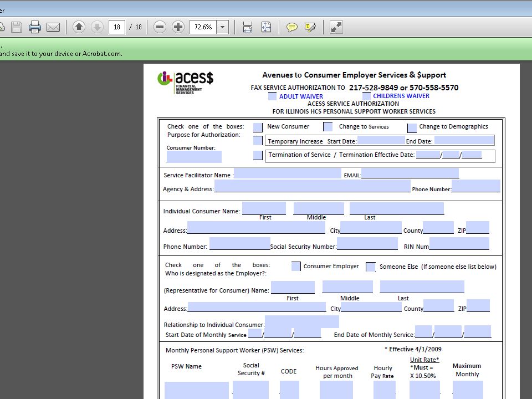
Task: Check the Consumer Employer box
Action: (296, 267)
